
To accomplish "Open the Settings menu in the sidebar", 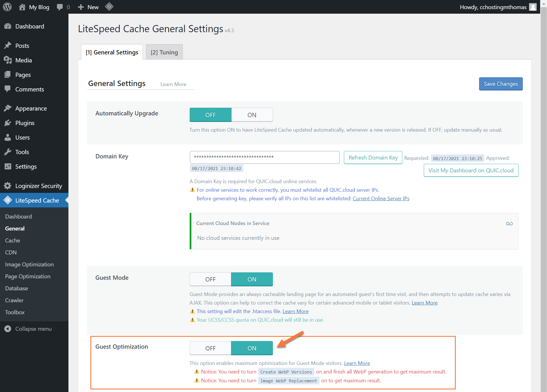I will click(x=26, y=167).
